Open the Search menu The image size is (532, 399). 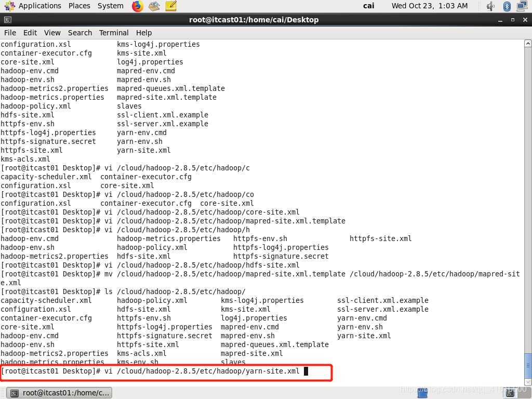80,33
